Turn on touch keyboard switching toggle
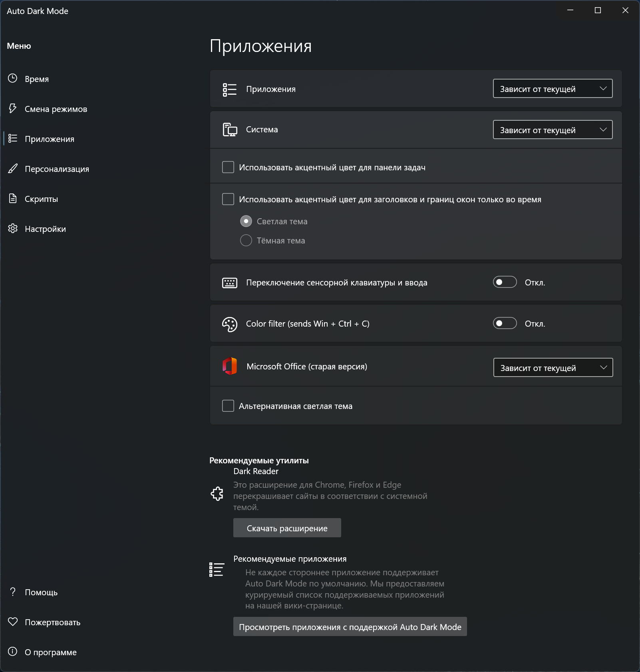The image size is (640, 672). click(505, 282)
